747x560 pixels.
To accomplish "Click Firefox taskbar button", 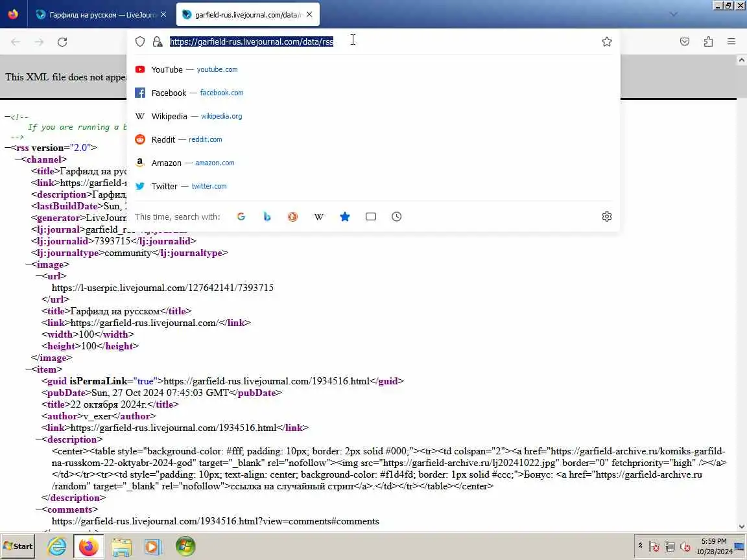I will [x=89, y=546].
